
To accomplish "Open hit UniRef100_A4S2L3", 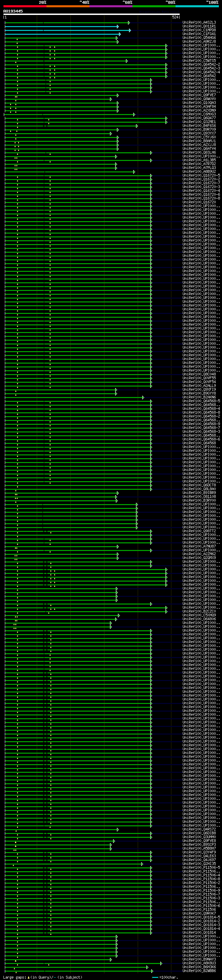I will coord(199,23).
